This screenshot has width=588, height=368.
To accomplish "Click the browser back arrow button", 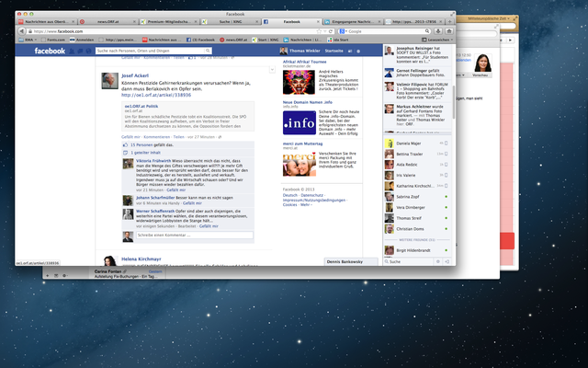I will (x=22, y=31).
